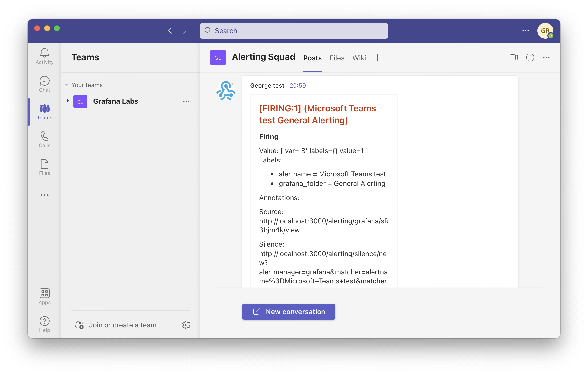Image resolution: width=588 pixels, height=375 pixels.
Task: Open the teams filter
Action: tap(186, 57)
